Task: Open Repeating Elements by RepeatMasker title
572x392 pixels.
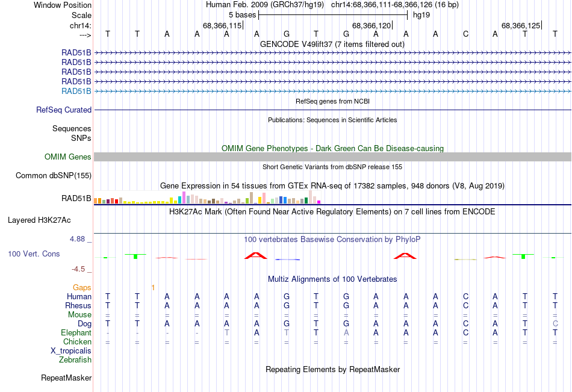Action: pyautogui.click(x=332, y=369)
